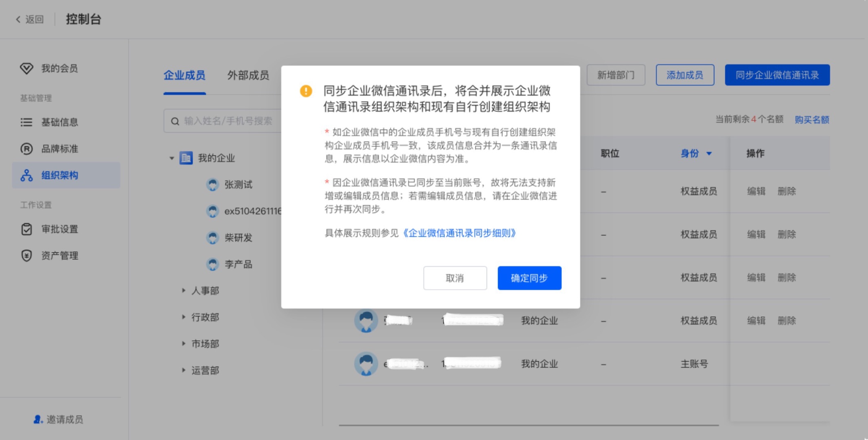Expand the 运营部 department
The height and width of the screenshot is (440, 868).
[183, 370]
